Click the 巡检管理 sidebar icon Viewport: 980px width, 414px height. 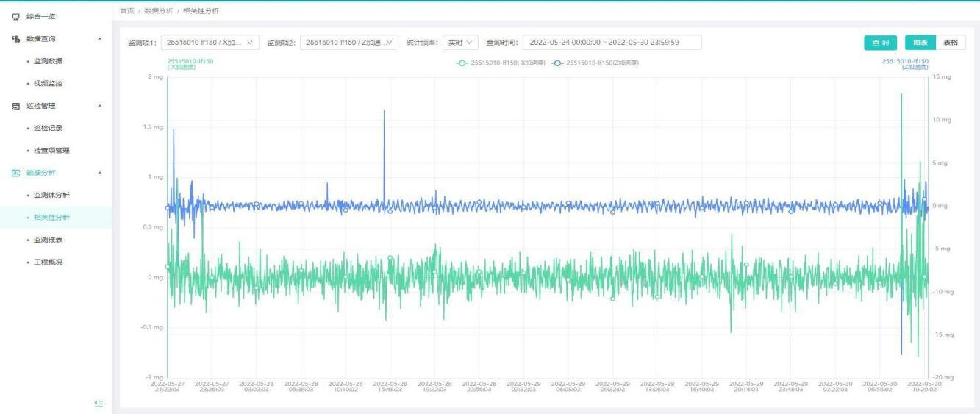(x=15, y=106)
